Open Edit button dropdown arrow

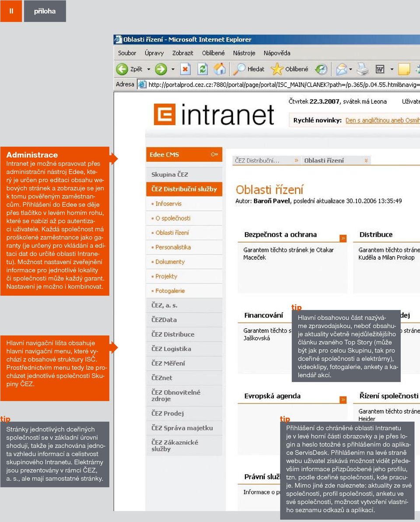(392, 69)
